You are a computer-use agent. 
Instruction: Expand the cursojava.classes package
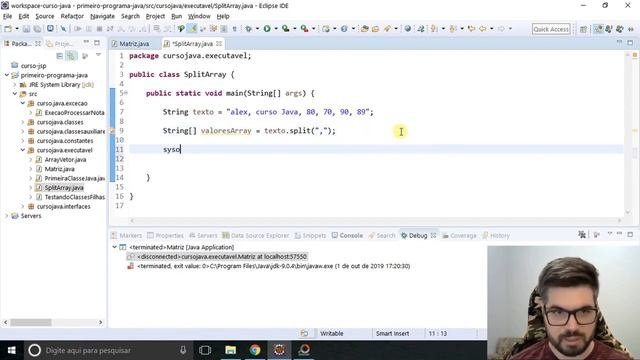pyautogui.click(x=23, y=122)
